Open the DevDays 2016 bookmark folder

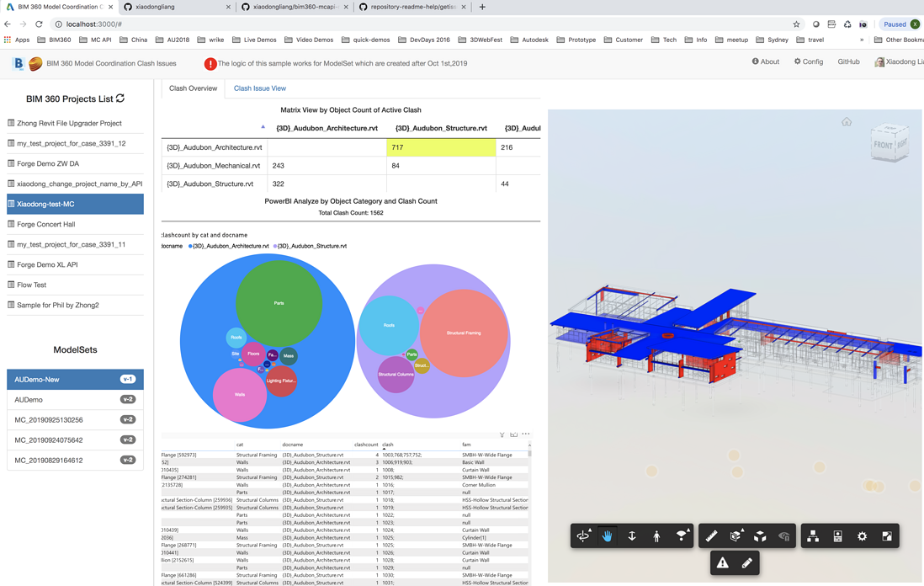423,40
